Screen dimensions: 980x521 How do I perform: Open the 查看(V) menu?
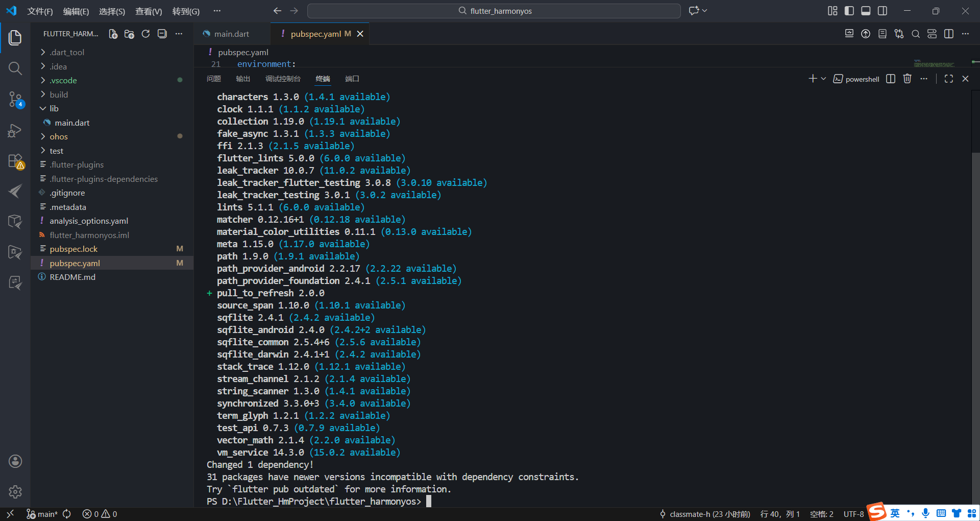pyautogui.click(x=149, y=11)
